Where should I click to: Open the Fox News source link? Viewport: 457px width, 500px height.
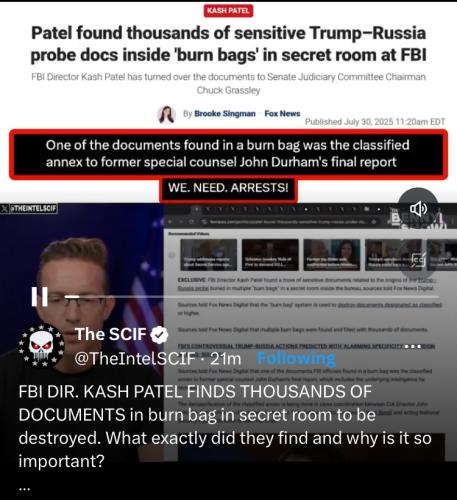282,114
